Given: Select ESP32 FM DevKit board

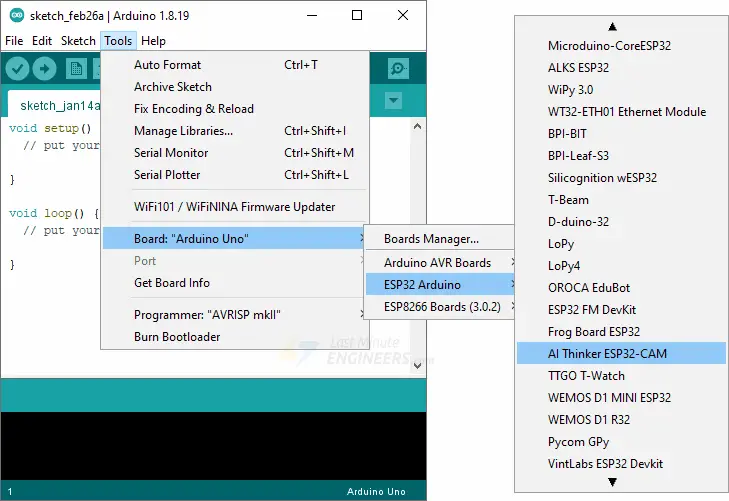Looking at the screenshot, I should click(621, 310).
